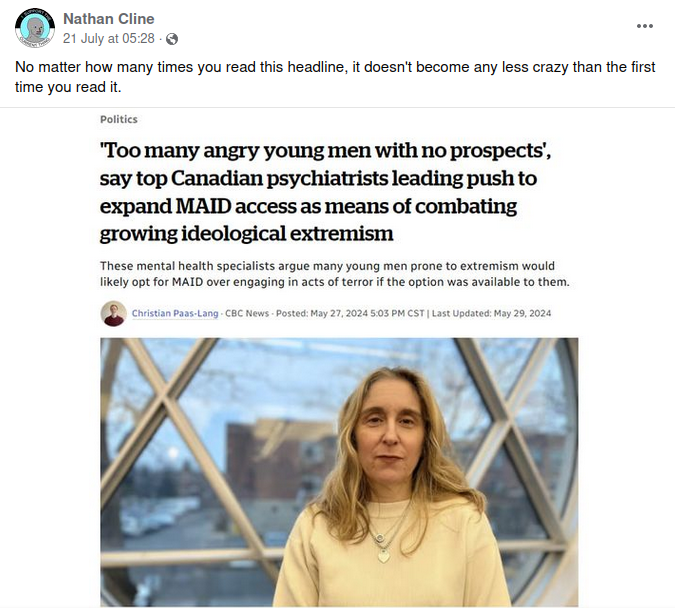Click the heart pendant necklace in photo
Screen dimensions: 675x608
384,556
